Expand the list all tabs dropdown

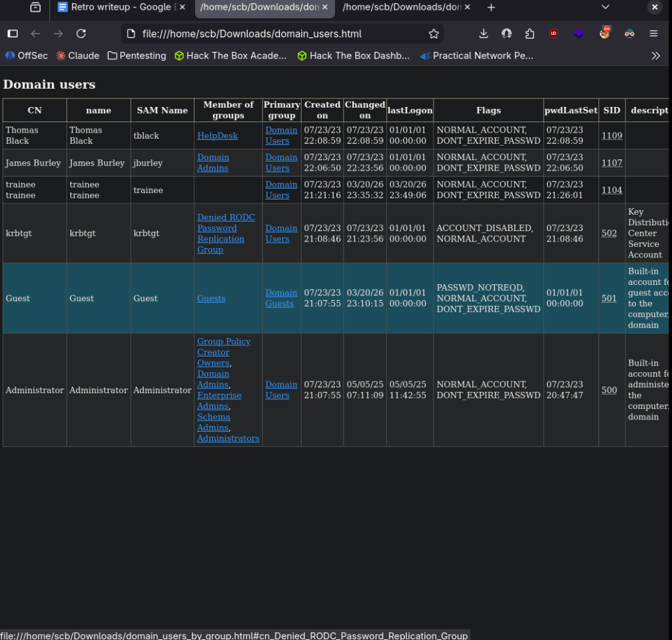click(x=605, y=7)
